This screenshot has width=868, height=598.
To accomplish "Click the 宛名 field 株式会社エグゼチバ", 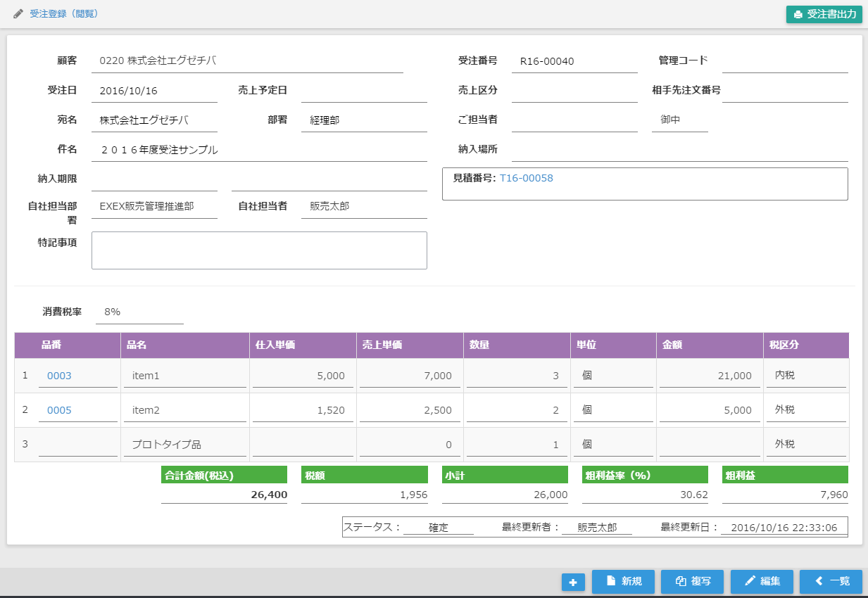I will 154,120.
